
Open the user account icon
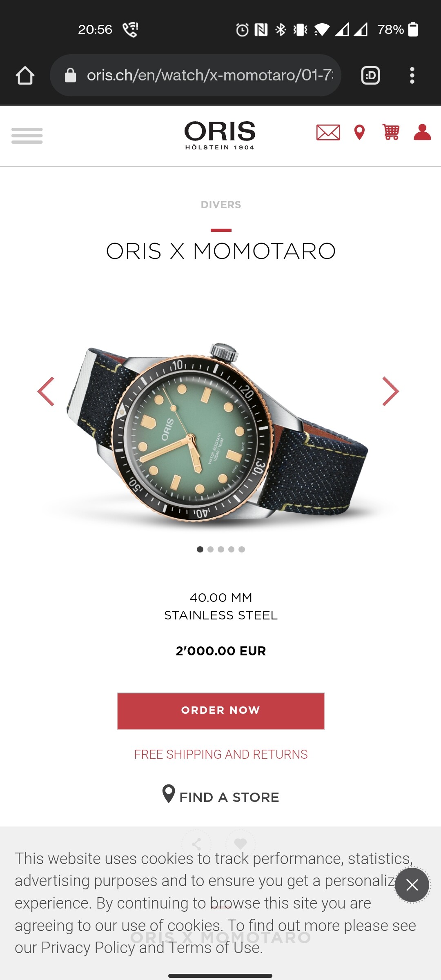click(x=422, y=132)
